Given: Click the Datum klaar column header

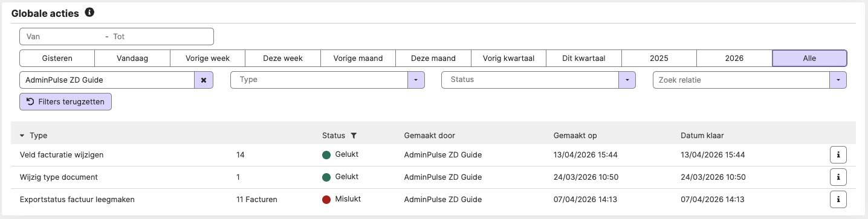Looking at the screenshot, I should [702, 136].
